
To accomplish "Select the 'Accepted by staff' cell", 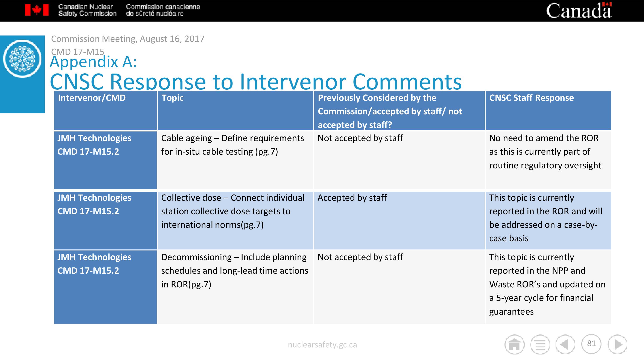I will tap(399, 221).
